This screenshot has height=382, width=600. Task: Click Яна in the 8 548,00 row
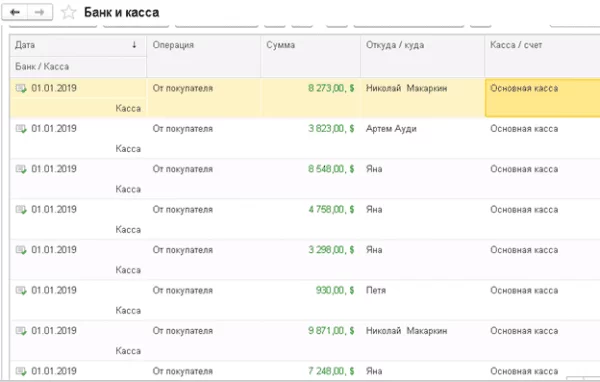point(374,169)
